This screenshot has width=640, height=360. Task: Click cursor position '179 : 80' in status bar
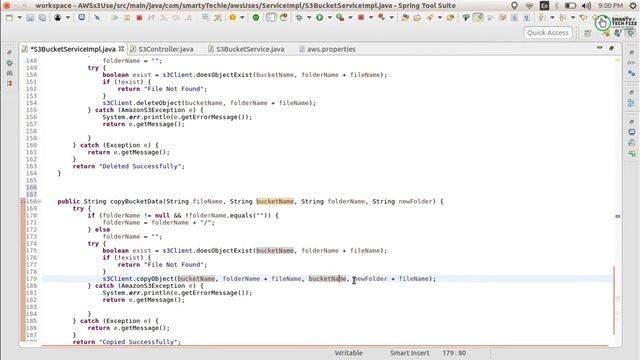pyautogui.click(x=454, y=353)
